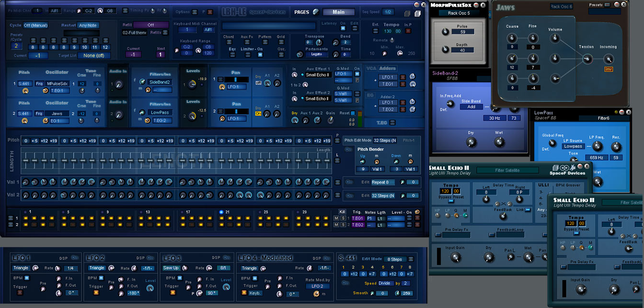Image resolution: width=644 pixels, height=308 pixels.
Task: Click the inv icon in the Jaws window
Action: click(608, 70)
